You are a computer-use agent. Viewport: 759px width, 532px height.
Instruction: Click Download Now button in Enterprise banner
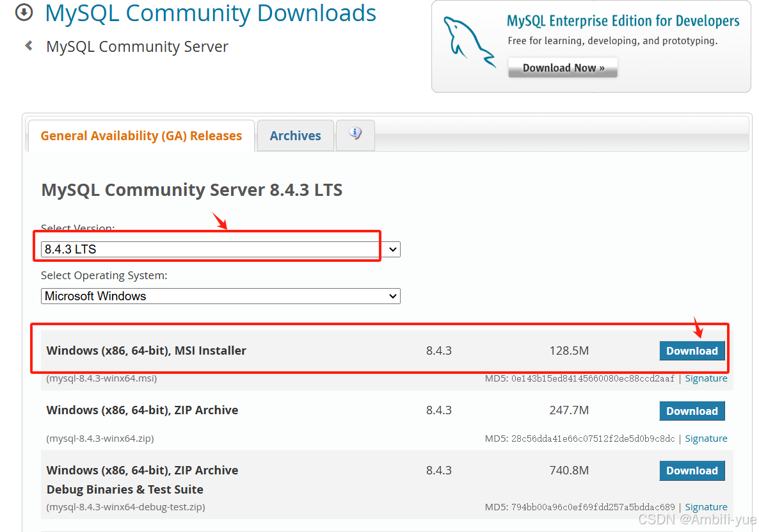(x=563, y=67)
